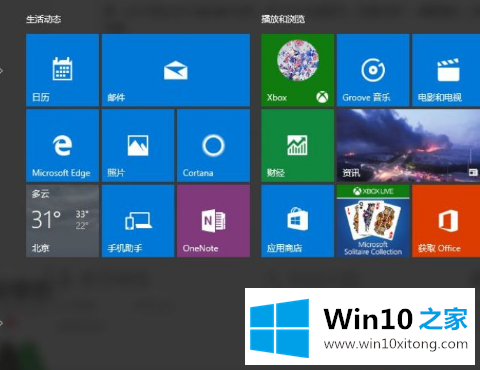Open the 北京 weather tile

[x=62, y=221]
